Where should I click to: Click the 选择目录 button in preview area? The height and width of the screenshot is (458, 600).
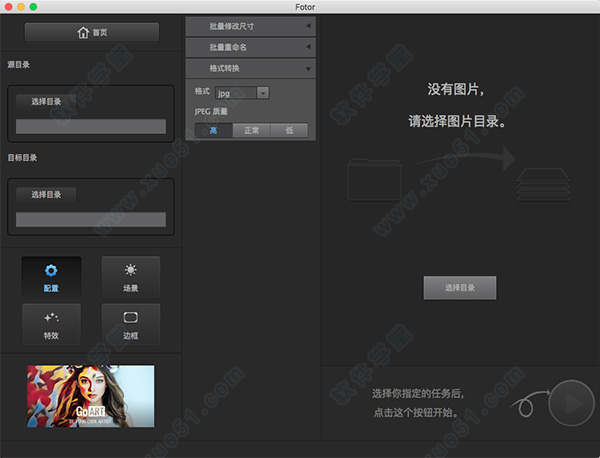pyautogui.click(x=460, y=288)
